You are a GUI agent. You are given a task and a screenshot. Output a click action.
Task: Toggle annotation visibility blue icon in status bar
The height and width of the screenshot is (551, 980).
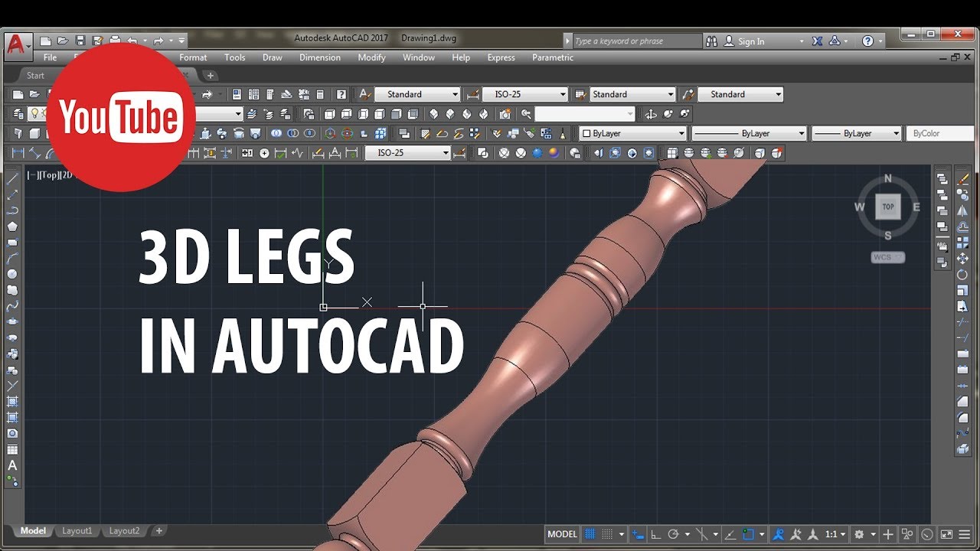[778, 534]
